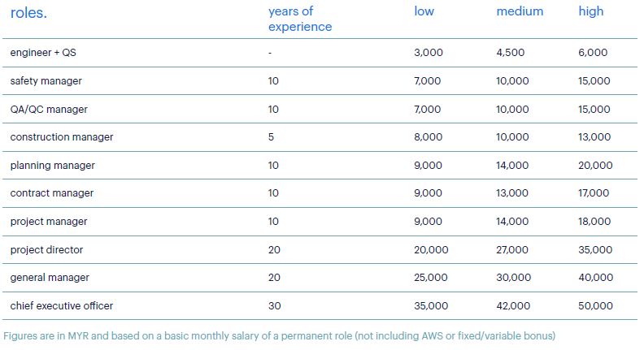
Task: Click the "safety manager" role name
Action: tap(46, 81)
